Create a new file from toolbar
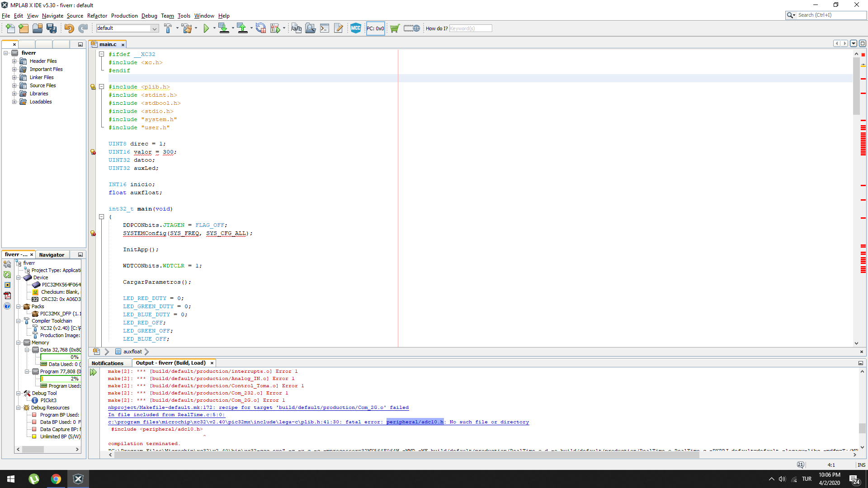 (10, 28)
